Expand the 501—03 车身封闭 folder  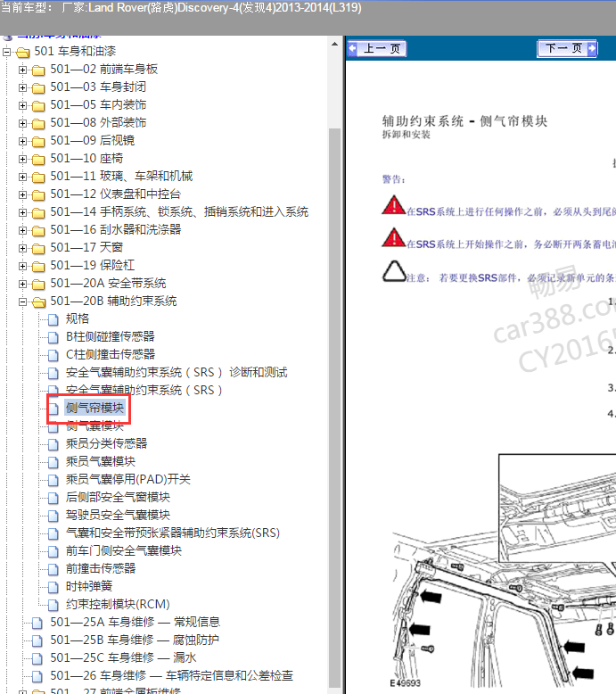pos(22,87)
